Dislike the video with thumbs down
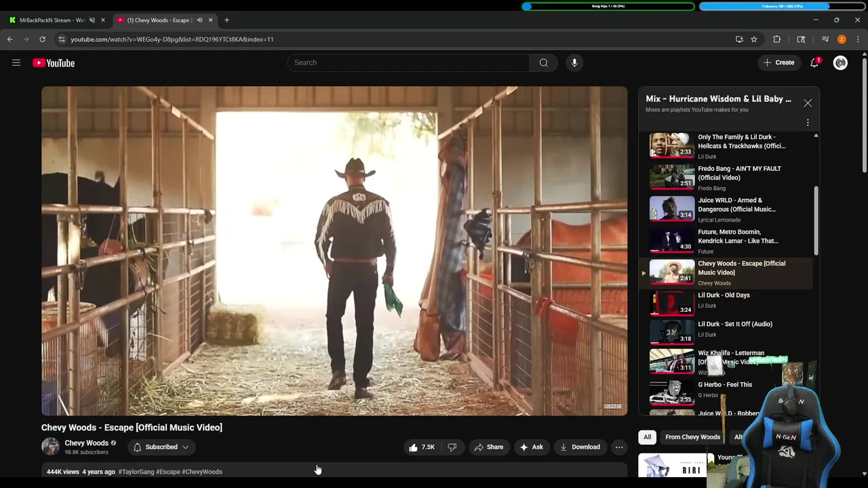The height and width of the screenshot is (488, 868). tap(452, 447)
